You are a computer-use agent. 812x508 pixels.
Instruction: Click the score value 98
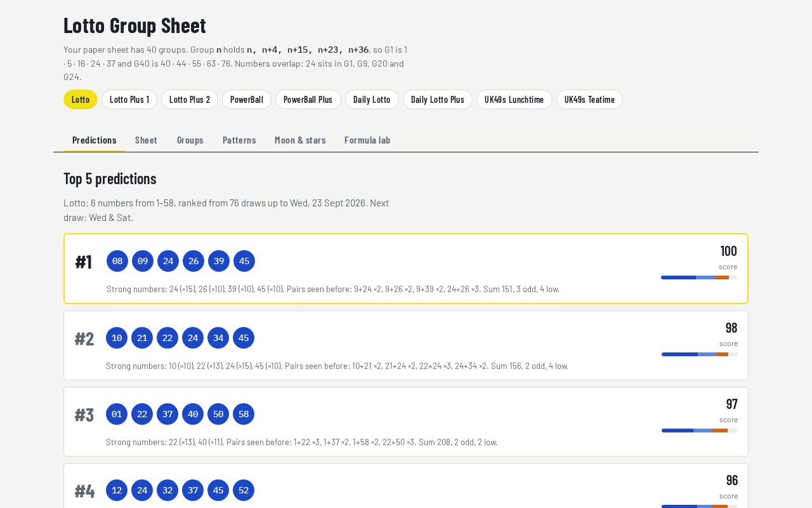(731, 328)
